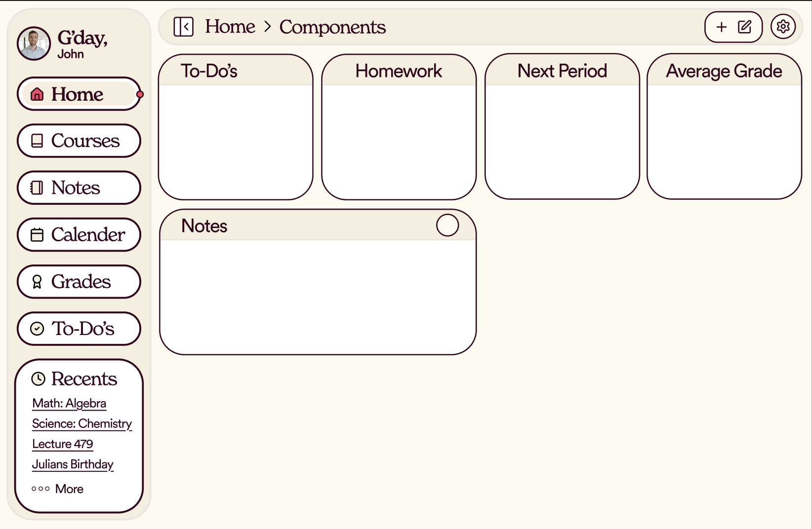Click the Calender sidebar icon
This screenshot has width=812, height=529.
coord(37,235)
